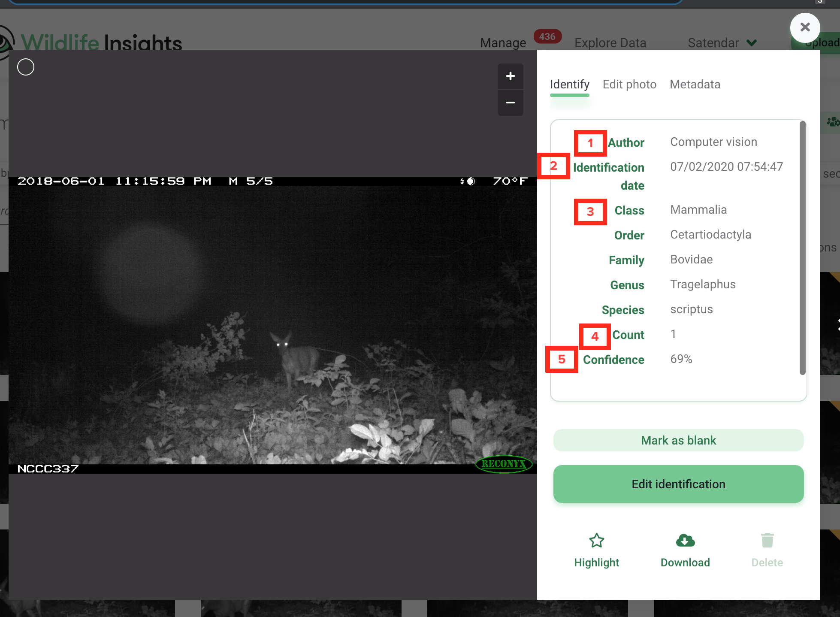Click the Delete trash icon
Image resolution: width=840 pixels, height=617 pixels.
pos(767,550)
